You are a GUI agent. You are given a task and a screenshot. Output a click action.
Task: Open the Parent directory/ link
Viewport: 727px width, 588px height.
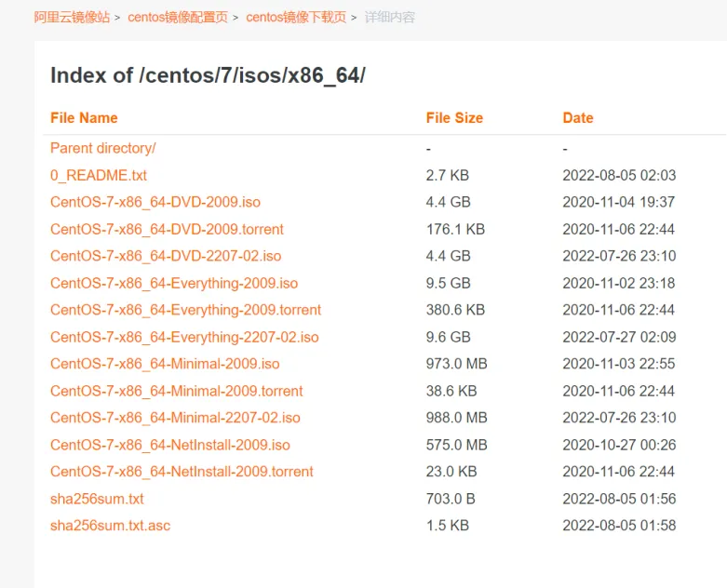point(103,148)
